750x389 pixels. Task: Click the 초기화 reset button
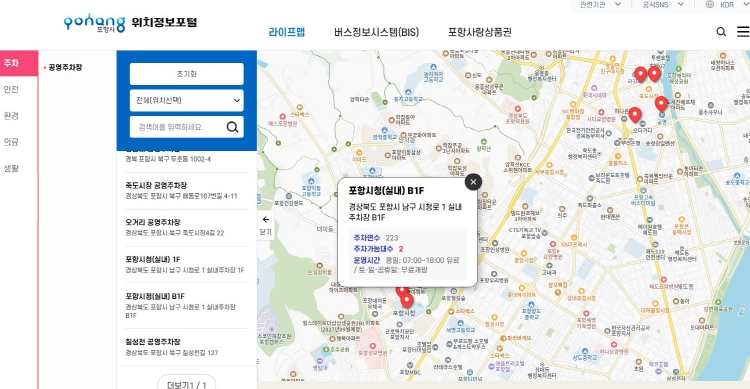(x=187, y=74)
